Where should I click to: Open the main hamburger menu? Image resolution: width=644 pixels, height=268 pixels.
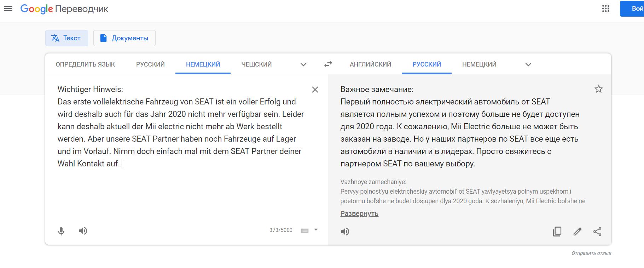pos(8,9)
